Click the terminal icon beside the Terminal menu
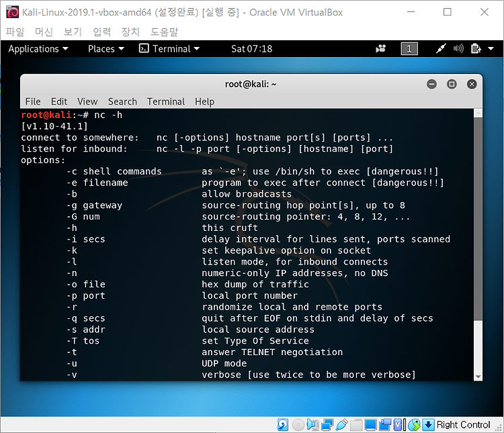The width and height of the screenshot is (504, 433). [x=144, y=48]
